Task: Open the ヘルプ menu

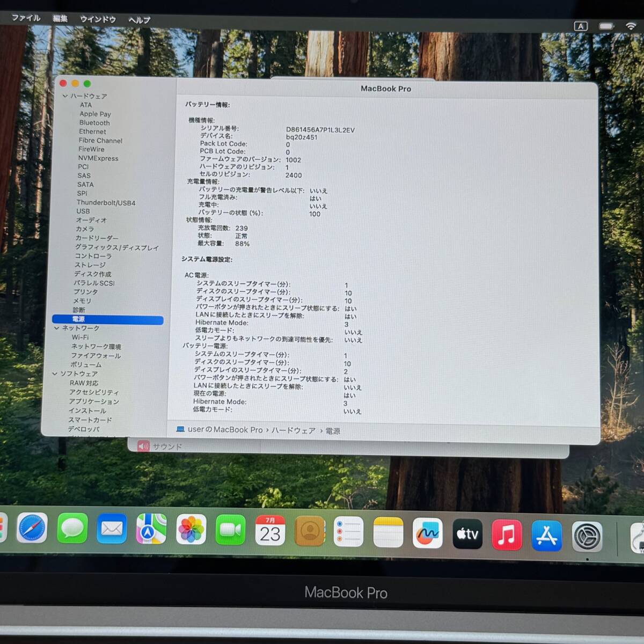Action: point(139,20)
